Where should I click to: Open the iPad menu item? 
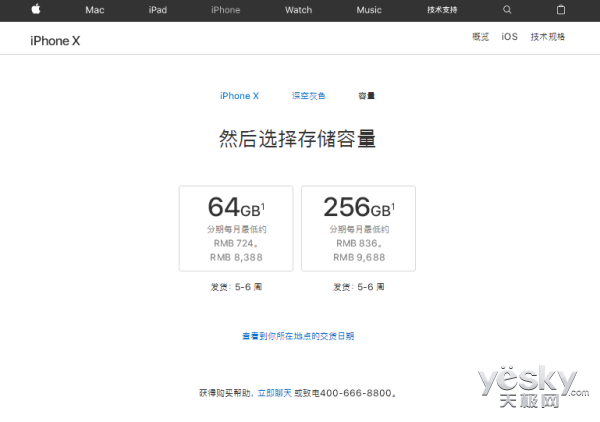tap(158, 10)
